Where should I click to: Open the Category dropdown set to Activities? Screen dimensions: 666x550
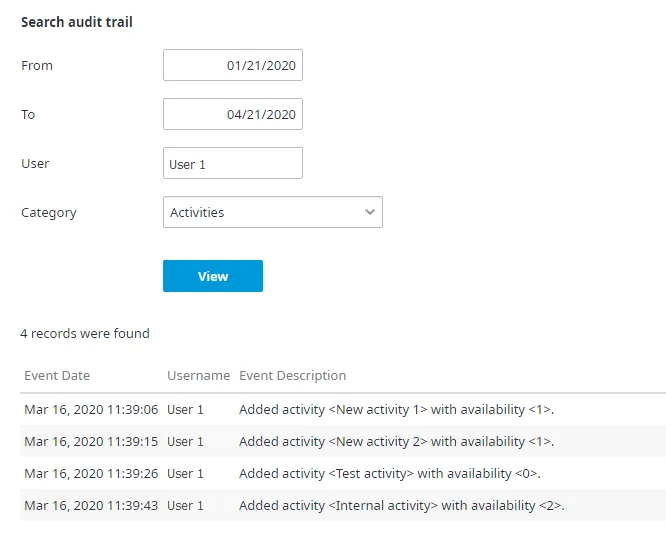point(273,212)
